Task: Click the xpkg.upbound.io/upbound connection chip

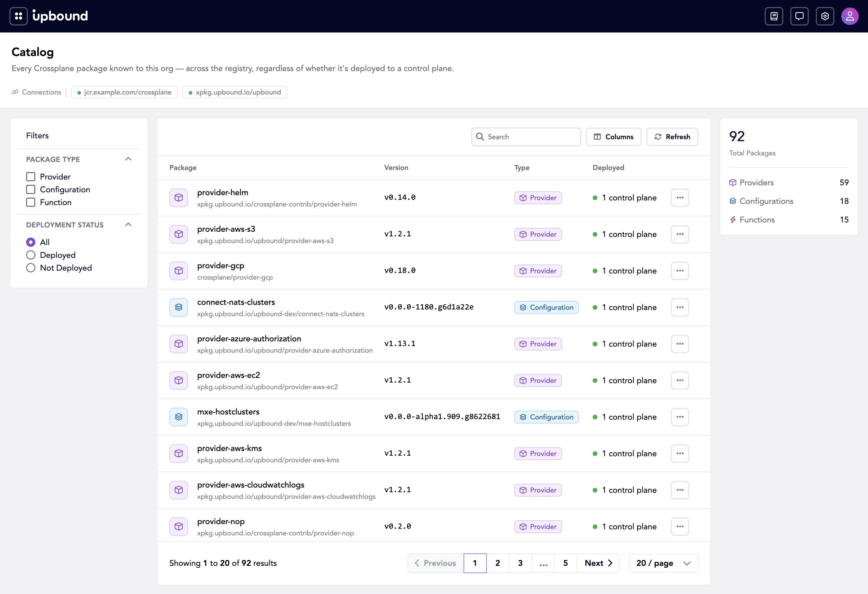Action: tap(235, 92)
